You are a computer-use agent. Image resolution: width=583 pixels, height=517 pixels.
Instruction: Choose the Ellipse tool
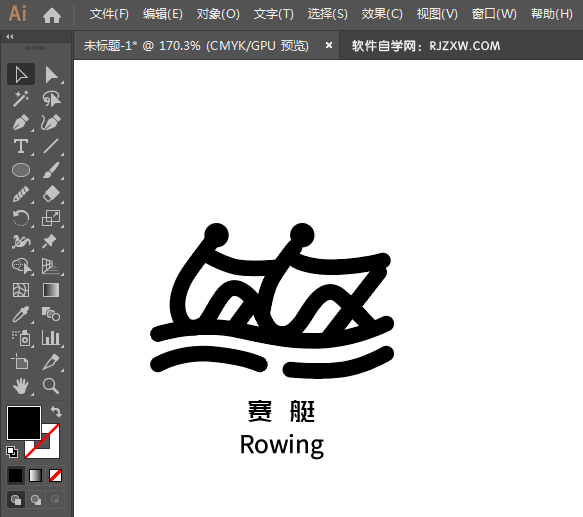21,170
